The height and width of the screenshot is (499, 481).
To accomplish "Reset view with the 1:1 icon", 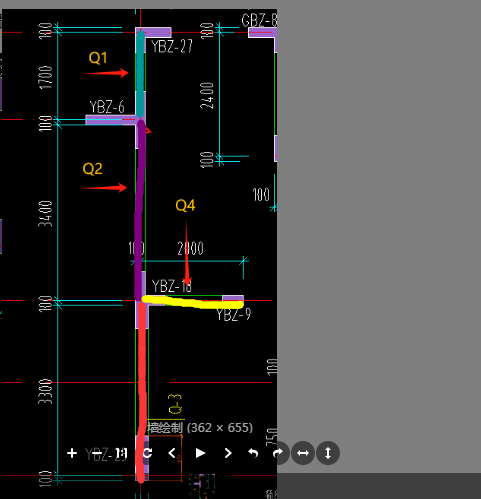I will click(122, 453).
